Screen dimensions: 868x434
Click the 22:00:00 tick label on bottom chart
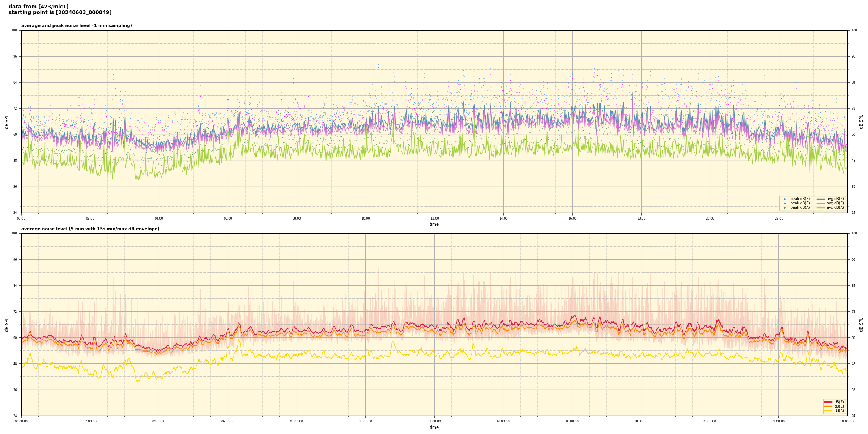pyautogui.click(x=778, y=421)
